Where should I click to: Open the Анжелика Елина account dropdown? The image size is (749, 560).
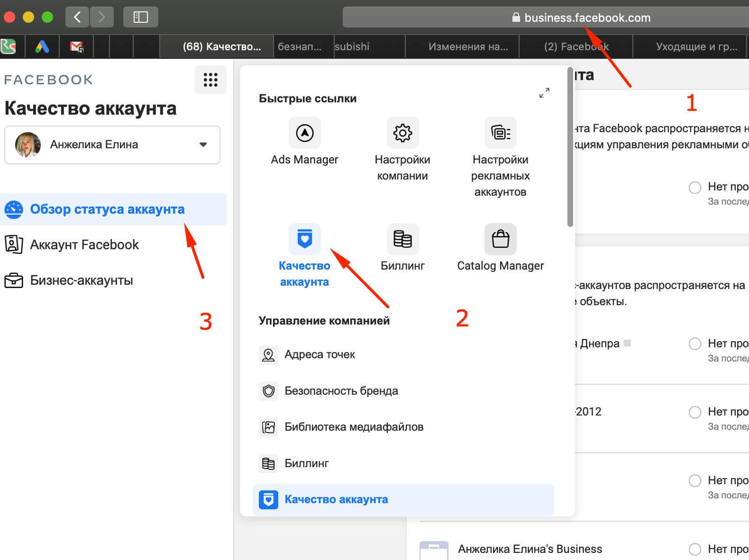tap(112, 145)
